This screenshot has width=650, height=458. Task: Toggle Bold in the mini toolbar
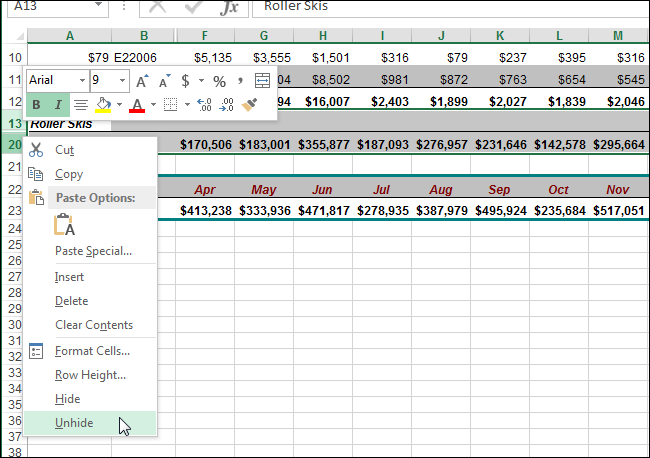pos(36,104)
